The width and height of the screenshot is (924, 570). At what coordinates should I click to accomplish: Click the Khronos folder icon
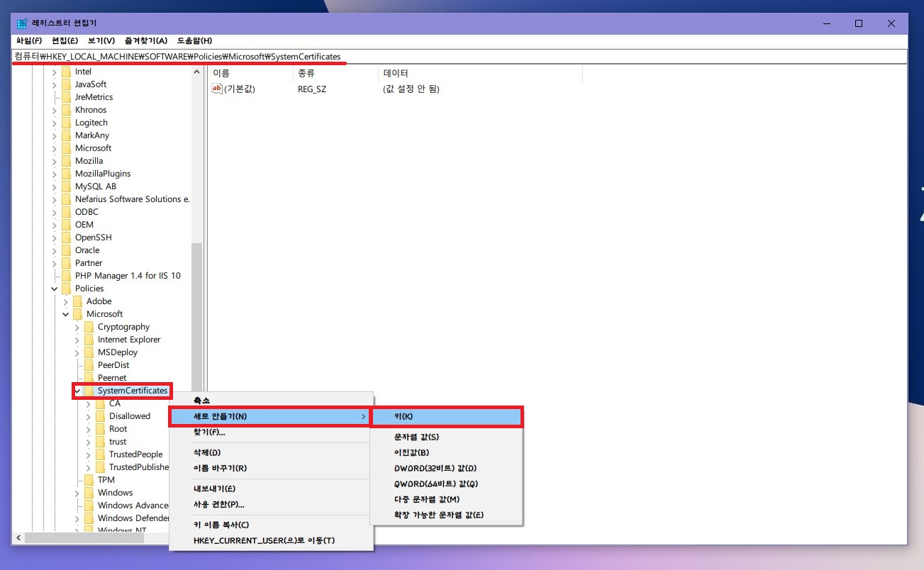click(66, 110)
